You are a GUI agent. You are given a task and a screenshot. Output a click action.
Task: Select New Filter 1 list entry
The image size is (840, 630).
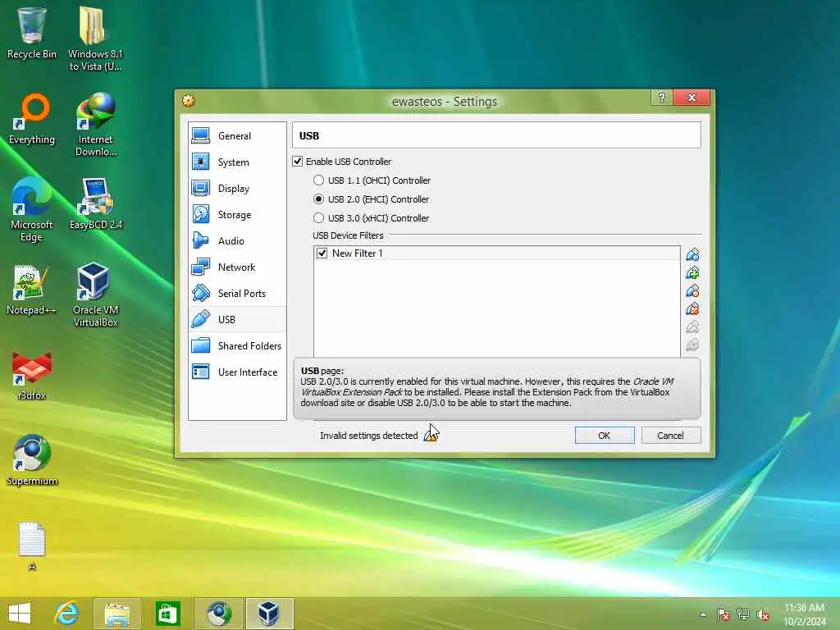tap(496, 253)
